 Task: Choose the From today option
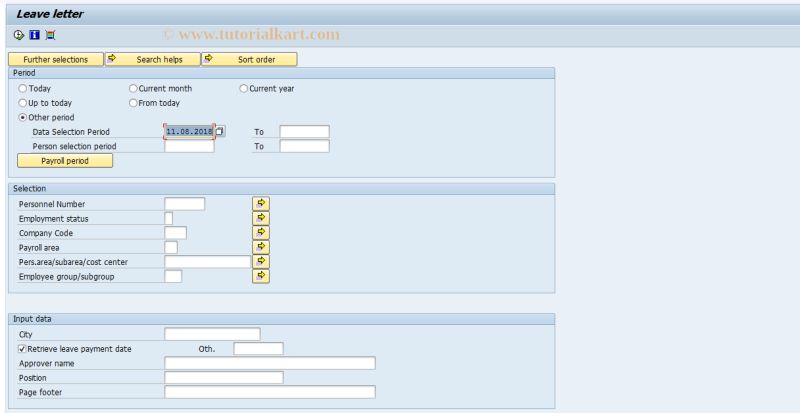point(133,103)
